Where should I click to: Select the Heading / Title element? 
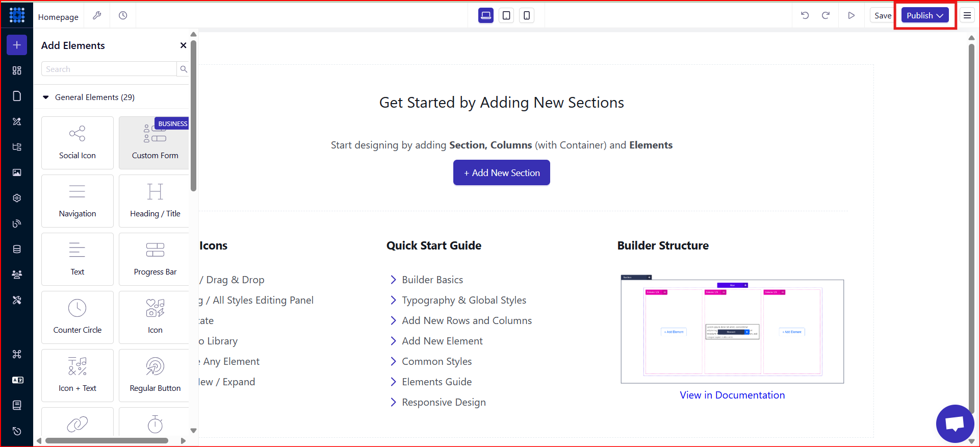pos(155,201)
